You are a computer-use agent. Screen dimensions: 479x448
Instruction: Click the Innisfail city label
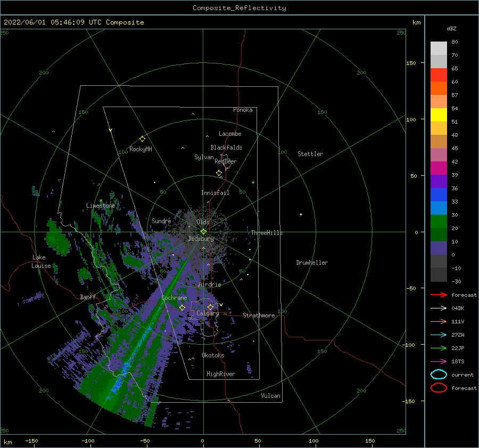[215, 193]
